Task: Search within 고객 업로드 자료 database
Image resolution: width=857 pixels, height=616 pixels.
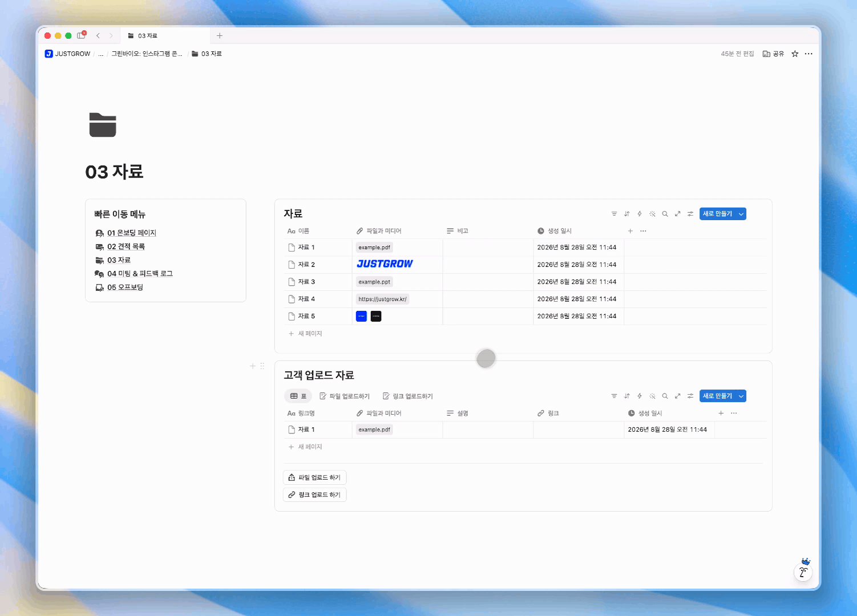Action: coord(665,396)
